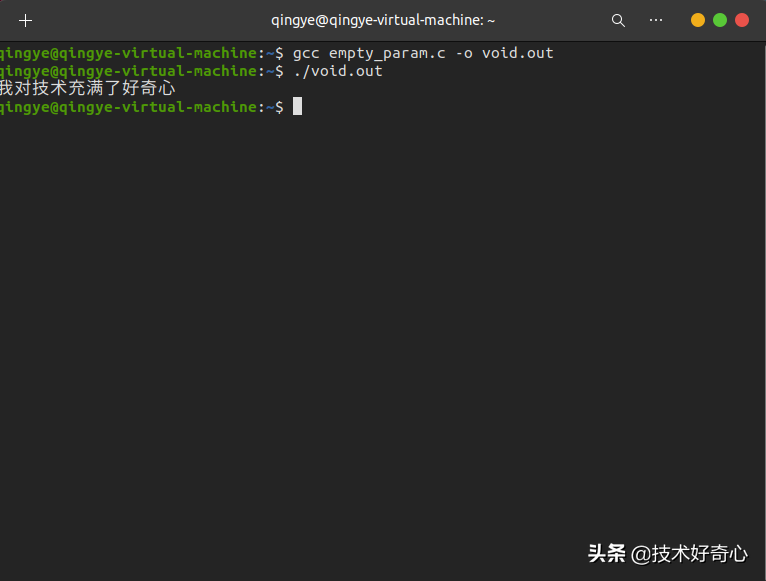
Task: Click the word void.out in gcc command
Action: [x=518, y=53]
